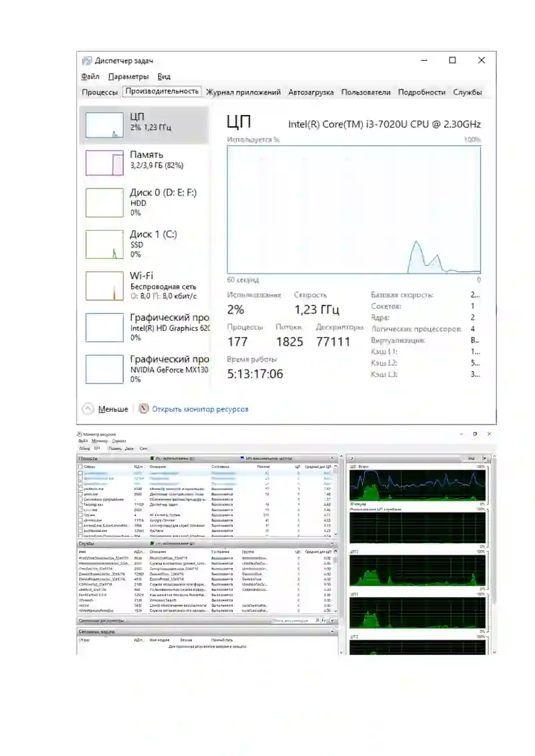Check the box for dwm.exe process

pos(80,494)
